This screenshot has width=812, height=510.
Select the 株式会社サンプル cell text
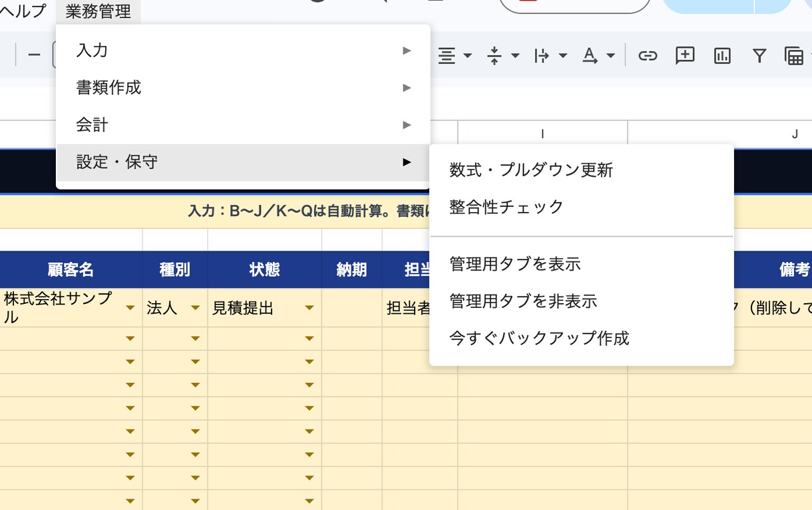[59, 308]
